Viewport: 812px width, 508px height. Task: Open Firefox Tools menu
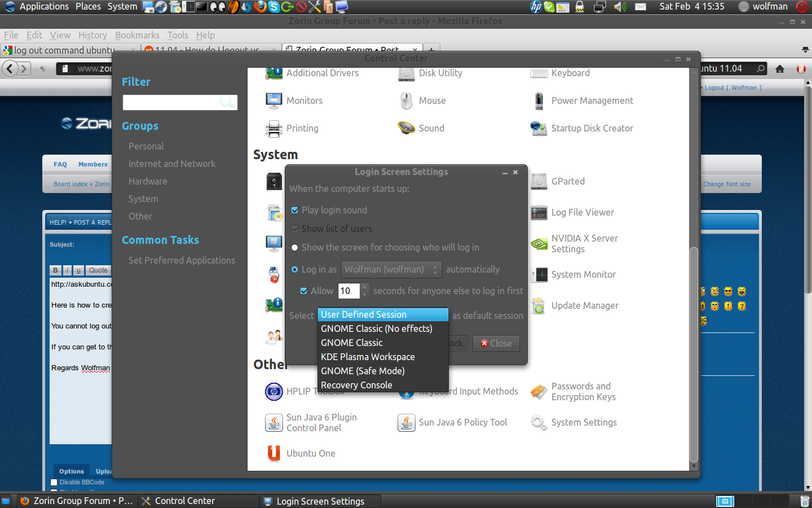[x=178, y=35]
